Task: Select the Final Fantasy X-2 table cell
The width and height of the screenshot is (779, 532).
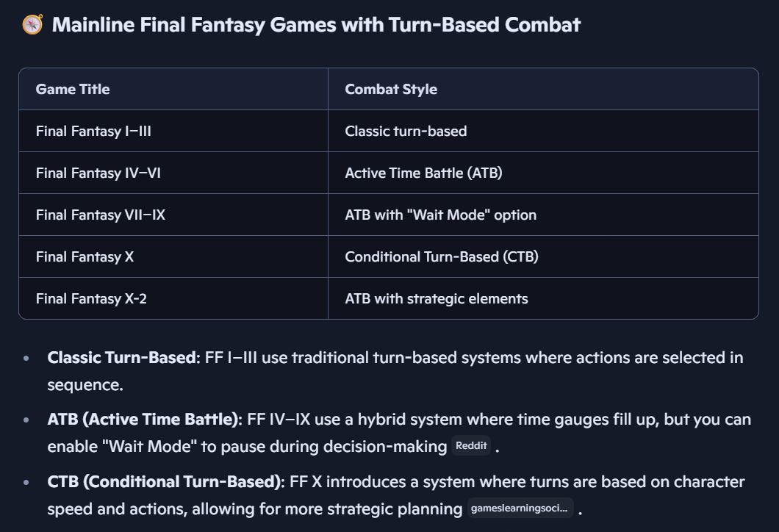Action: tap(91, 299)
